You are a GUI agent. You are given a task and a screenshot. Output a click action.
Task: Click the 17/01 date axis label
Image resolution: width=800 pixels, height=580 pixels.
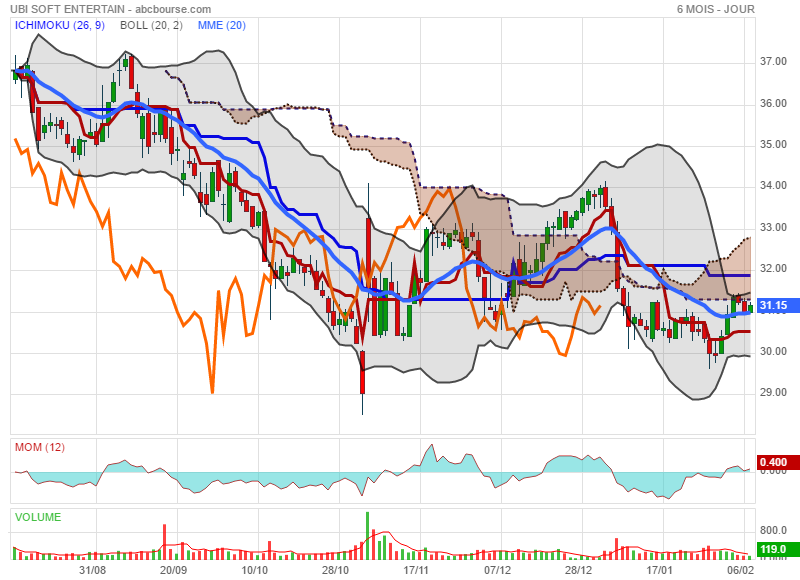tap(659, 570)
